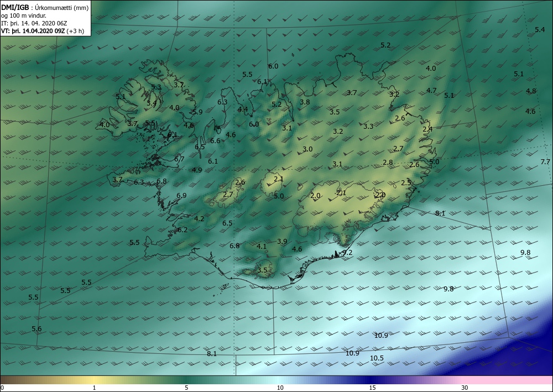Screen dimensions: 553x392
Task: Click the 4.2 value in the southwest
Action: pyautogui.click(x=199, y=218)
